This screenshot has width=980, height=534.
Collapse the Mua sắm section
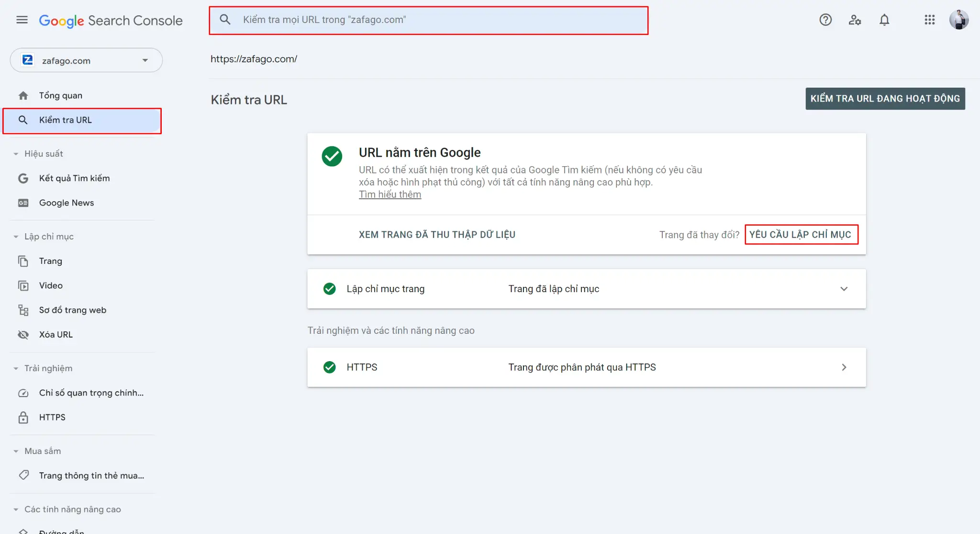(16, 451)
